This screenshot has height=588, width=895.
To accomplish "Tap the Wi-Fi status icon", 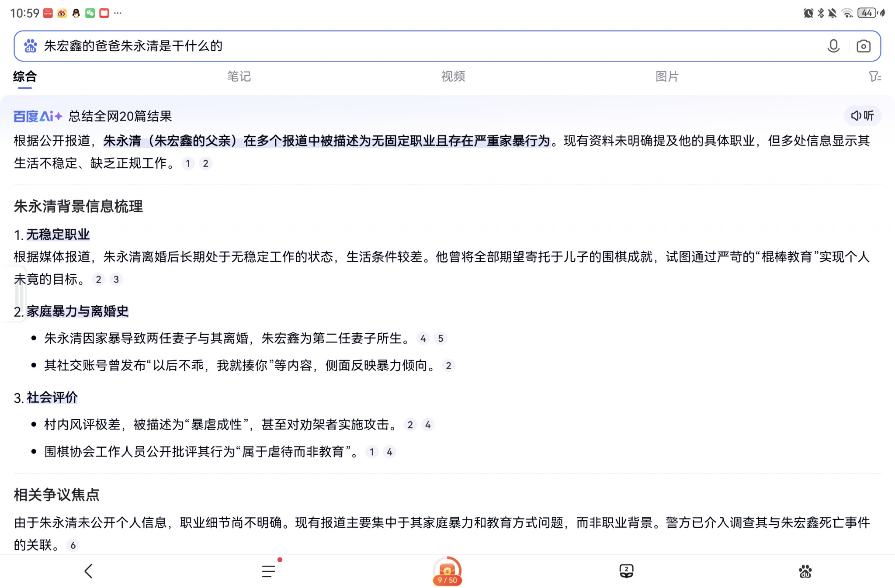I will pos(847,13).
